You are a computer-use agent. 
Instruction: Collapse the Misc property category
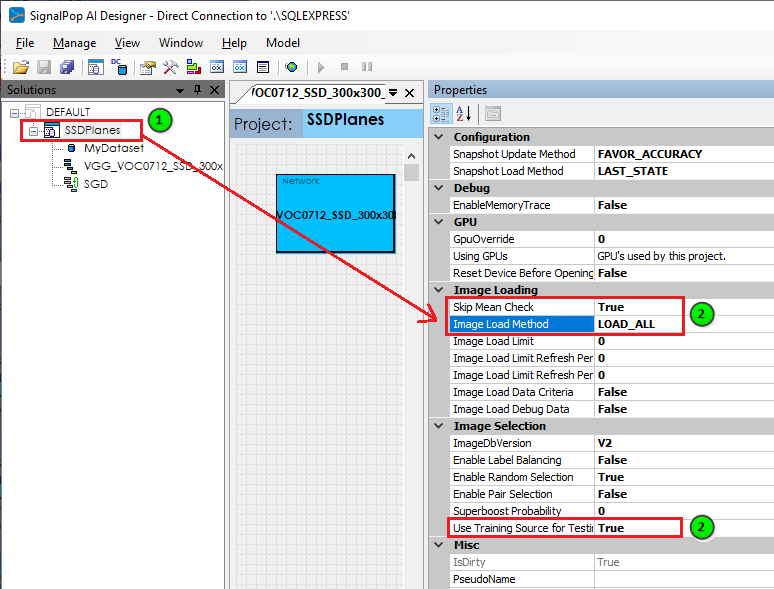pyautogui.click(x=439, y=545)
